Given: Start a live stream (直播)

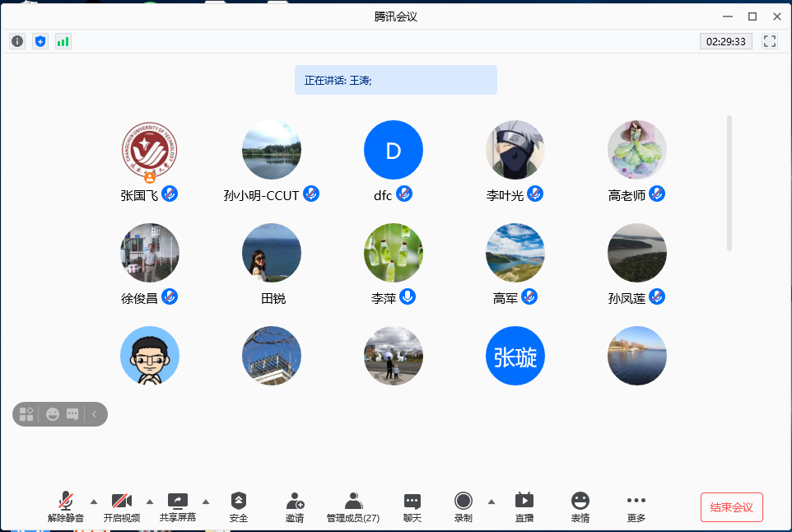Looking at the screenshot, I should click(524, 506).
